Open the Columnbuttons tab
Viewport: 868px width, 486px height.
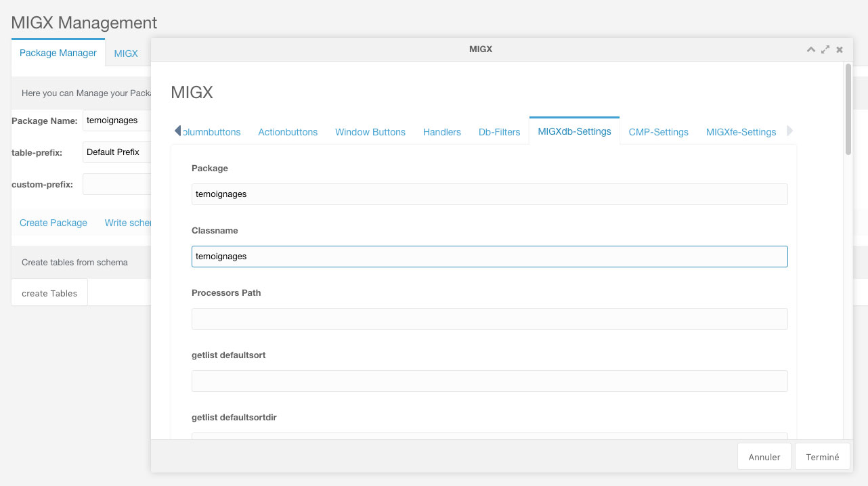click(211, 132)
